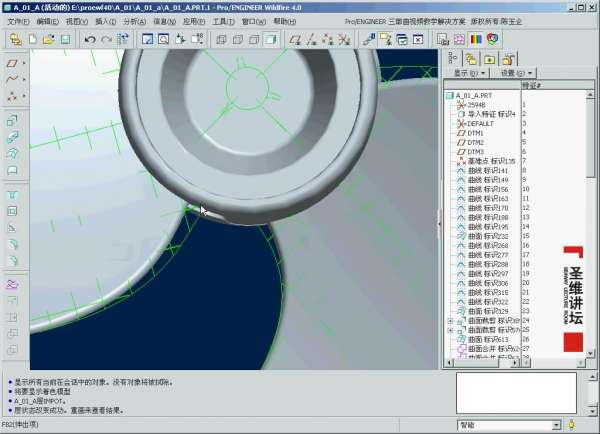This screenshot has height=434, width=600.
Task: Click model tree vertical scrollbar up arrow
Action: coord(590,94)
